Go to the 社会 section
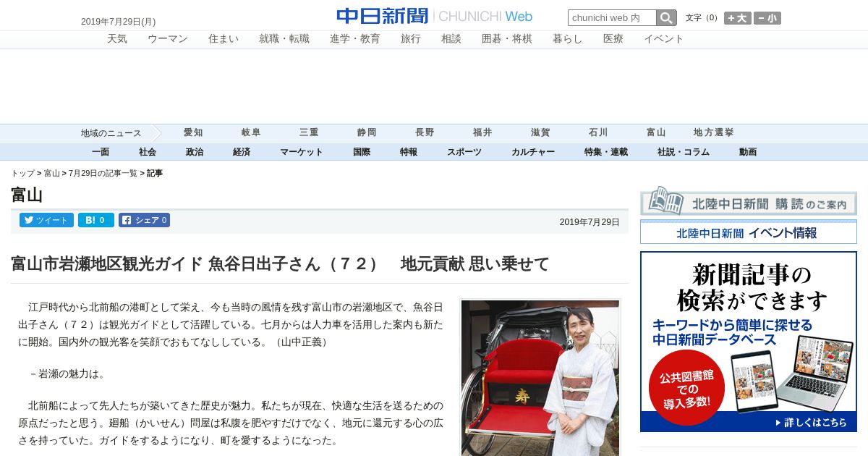Image resolution: width=868 pixels, height=456 pixels. (148, 152)
